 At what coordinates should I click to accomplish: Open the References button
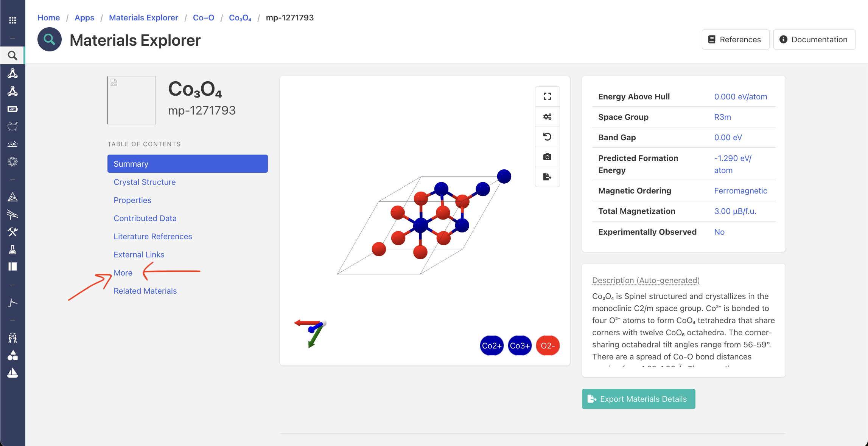point(735,40)
